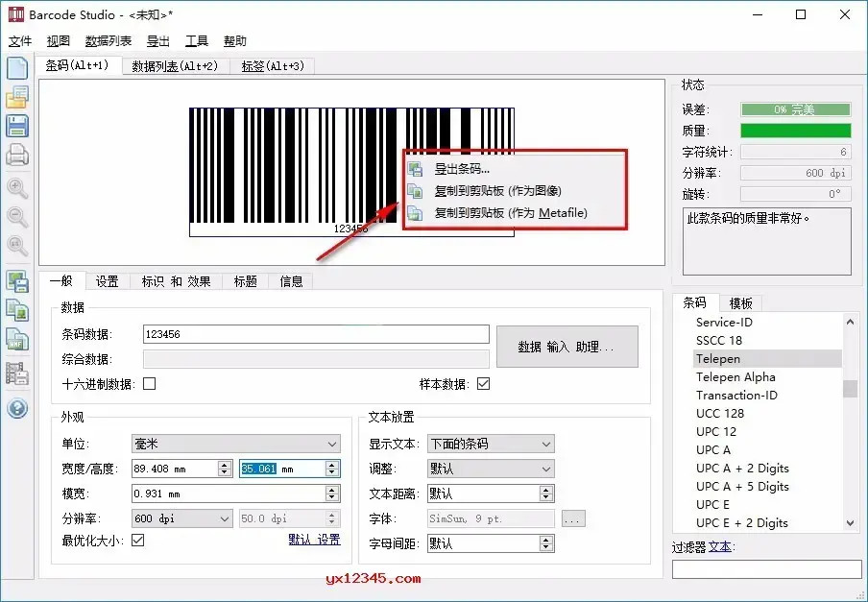
Task: Open 单位 dropdown showing 毫米
Action: tap(236, 444)
